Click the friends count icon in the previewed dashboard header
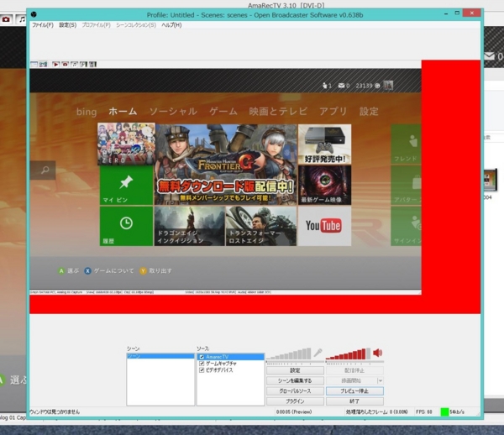 point(324,86)
